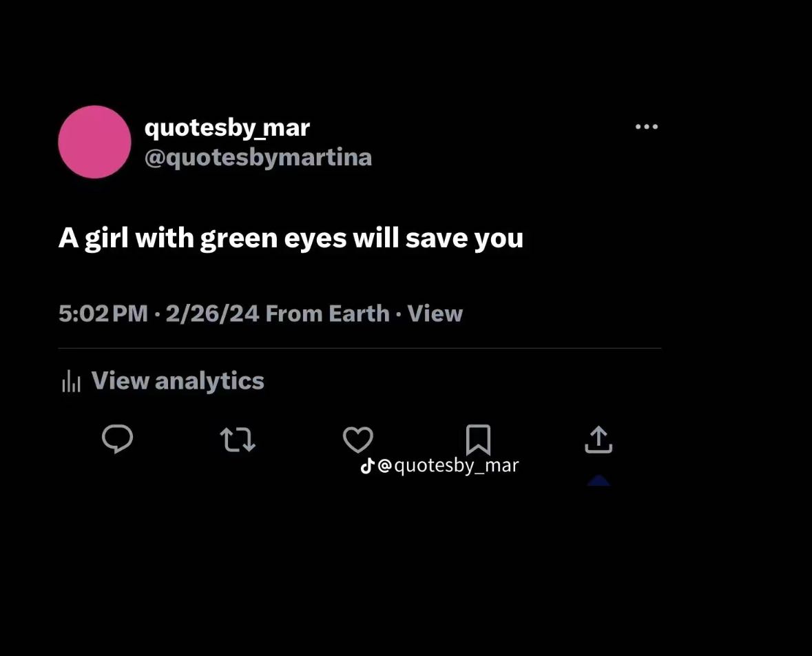This screenshot has height=656, width=812.
Task: Open the quotesby_mar display name
Action: [227, 128]
